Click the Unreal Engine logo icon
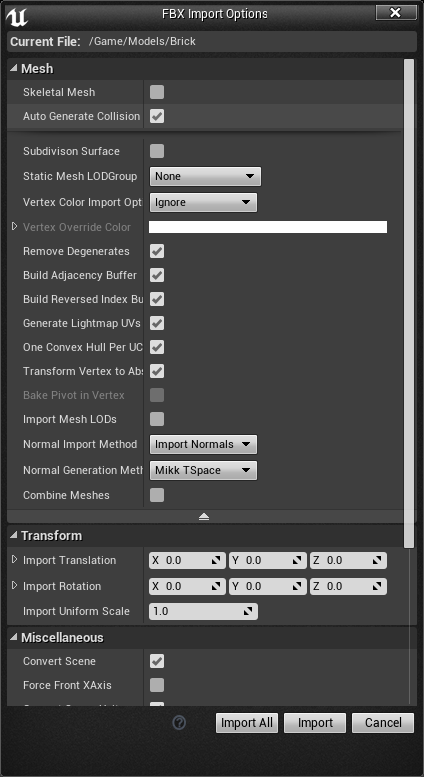The width and height of the screenshot is (424, 777). 17,16
